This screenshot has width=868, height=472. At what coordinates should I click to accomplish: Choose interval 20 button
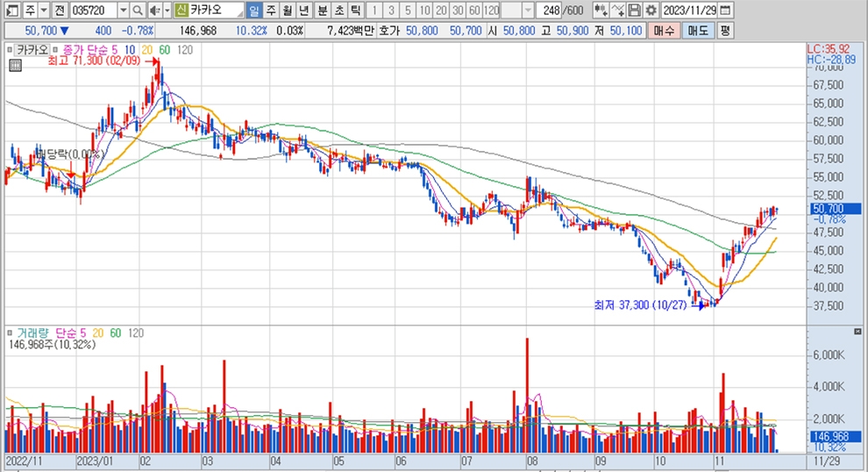[441, 10]
